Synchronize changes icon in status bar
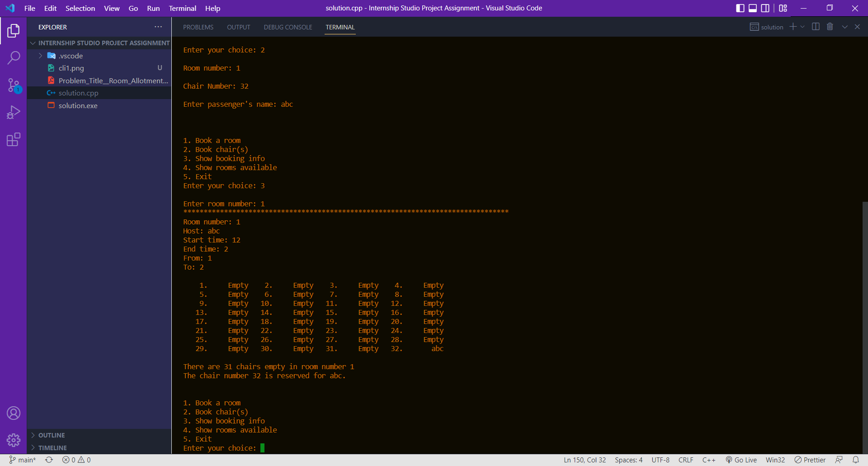Image resolution: width=868 pixels, height=466 pixels. coord(49,460)
